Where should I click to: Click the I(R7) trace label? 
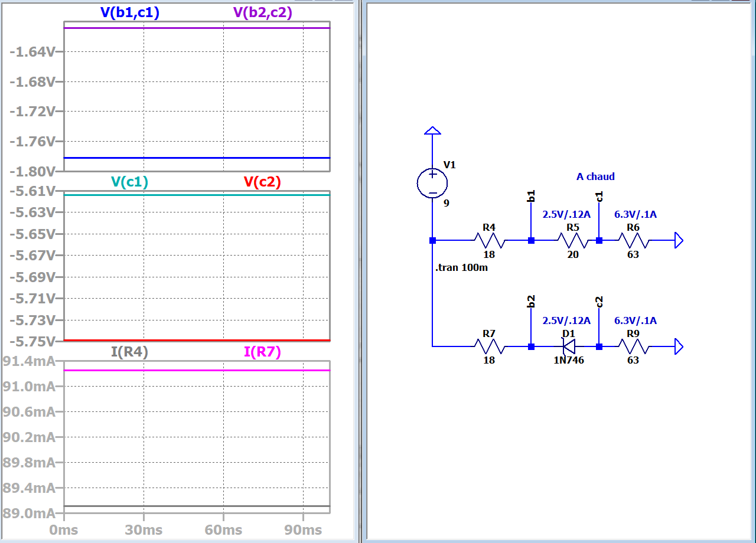262,352
